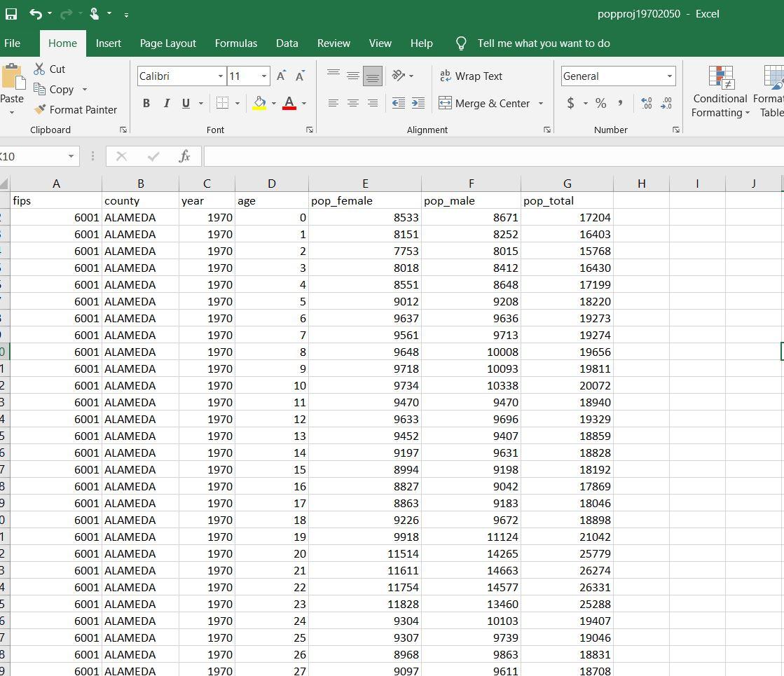Open the font size dropdown arrow
Screen dimensions: 784x676
[264, 76]
